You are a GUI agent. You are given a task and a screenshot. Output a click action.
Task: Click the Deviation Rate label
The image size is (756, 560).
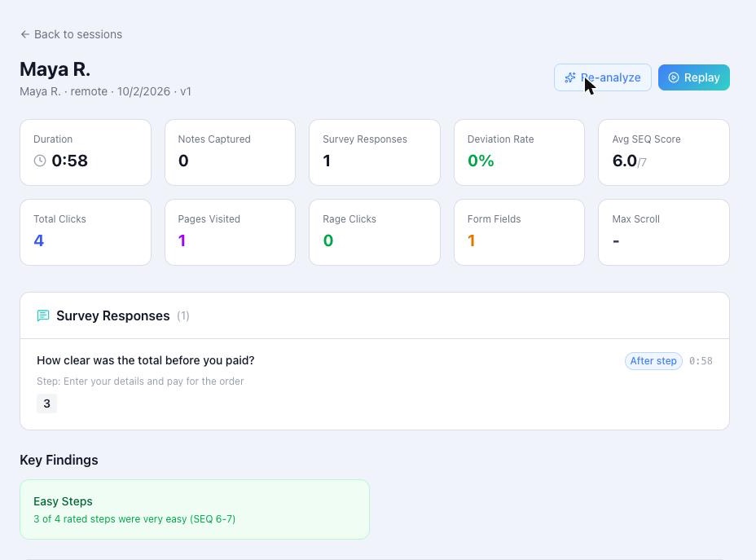pos(500,139)
